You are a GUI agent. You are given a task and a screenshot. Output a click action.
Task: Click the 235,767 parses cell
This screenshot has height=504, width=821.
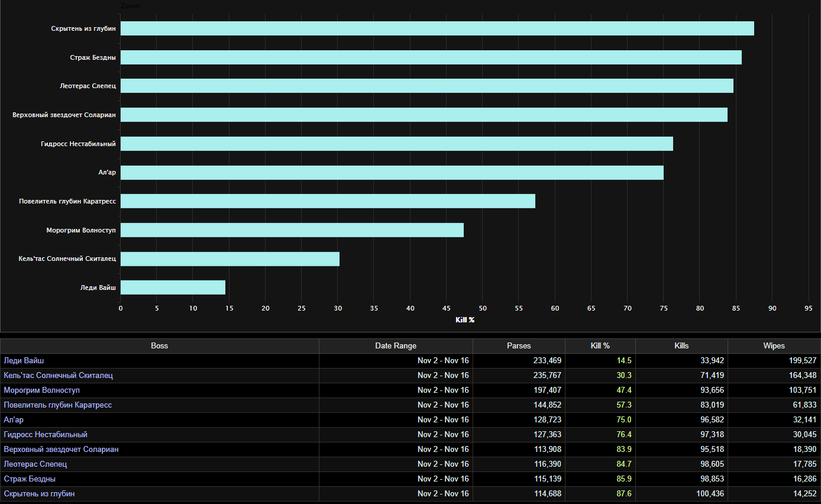(x=519, y=375)
